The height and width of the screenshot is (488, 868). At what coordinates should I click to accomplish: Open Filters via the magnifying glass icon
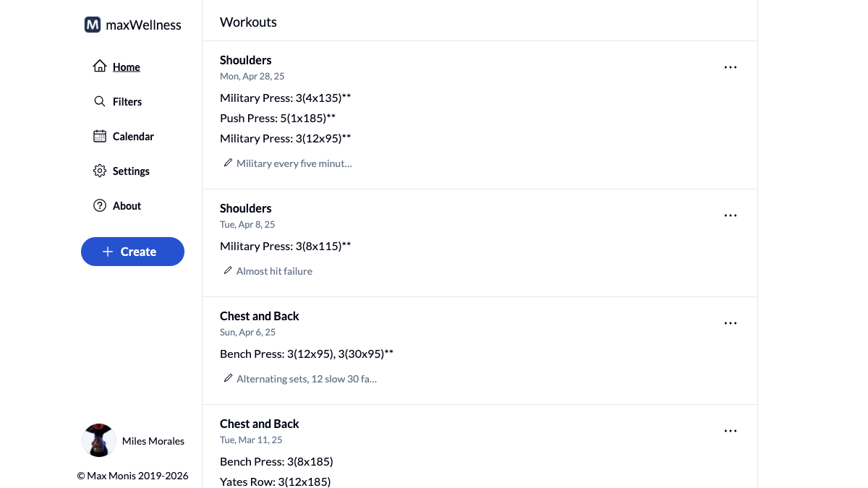coord(100,101)
